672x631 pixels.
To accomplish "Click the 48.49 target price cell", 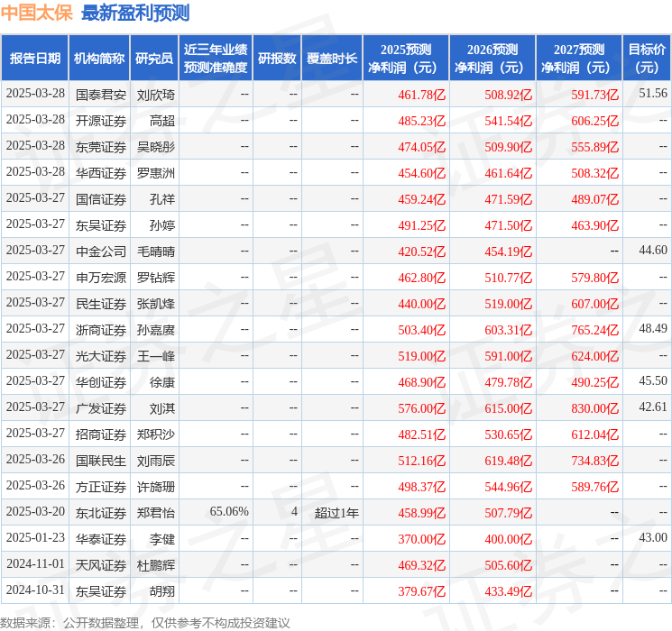I will 653,330.
